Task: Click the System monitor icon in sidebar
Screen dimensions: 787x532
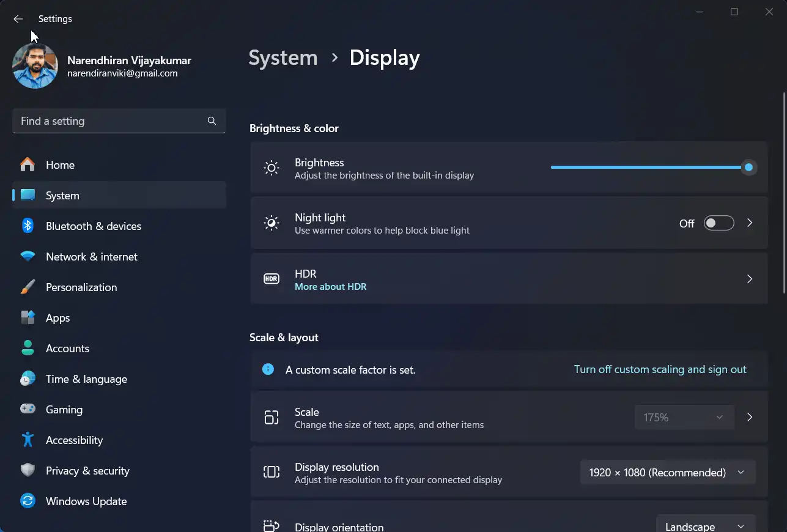Action: click(28, 195)
